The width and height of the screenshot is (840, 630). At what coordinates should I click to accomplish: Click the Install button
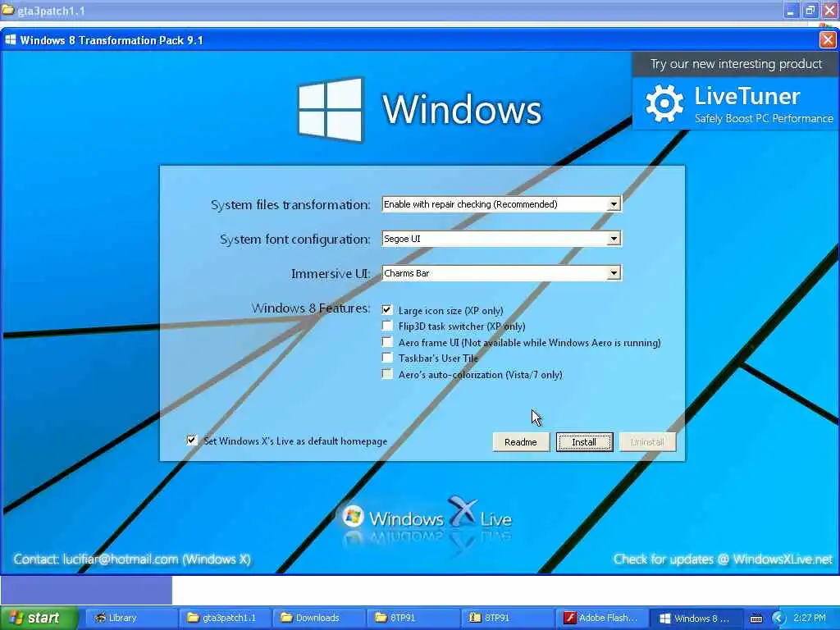pos(584,442)
